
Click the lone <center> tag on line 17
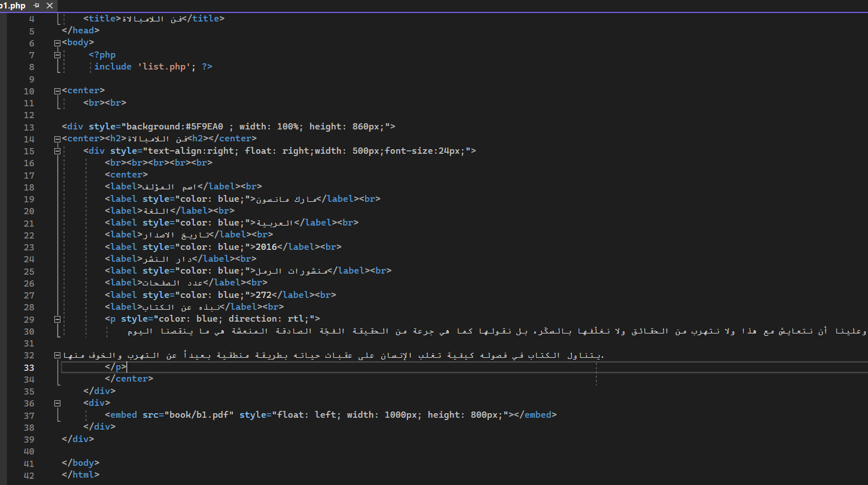point(127,175)
